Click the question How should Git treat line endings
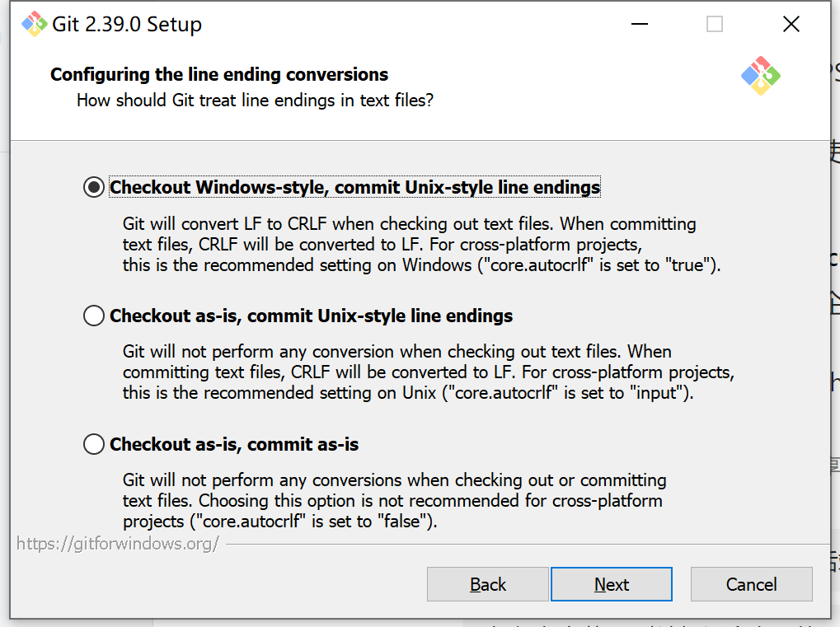This screenshot has width=840, height=627. [256, 101]
